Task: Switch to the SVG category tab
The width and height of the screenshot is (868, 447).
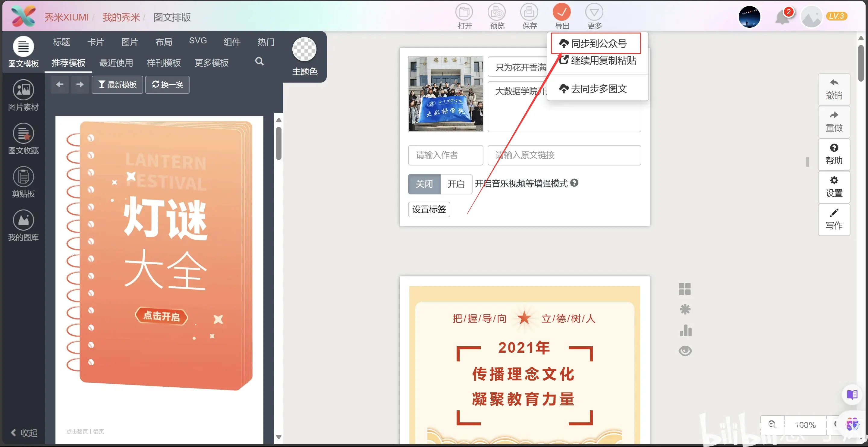Action: click(x=198, y=41)
